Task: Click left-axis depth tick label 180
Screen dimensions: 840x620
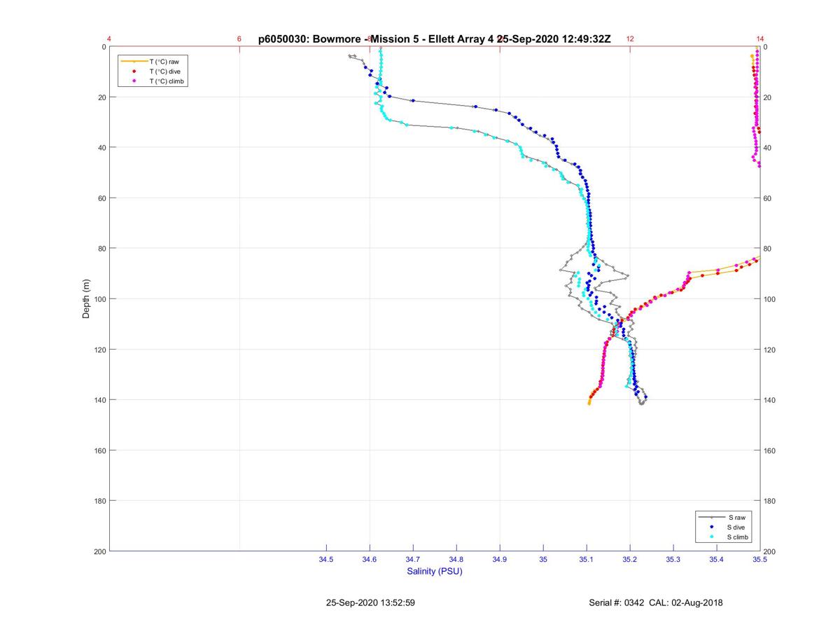Action: coord(100,501)
